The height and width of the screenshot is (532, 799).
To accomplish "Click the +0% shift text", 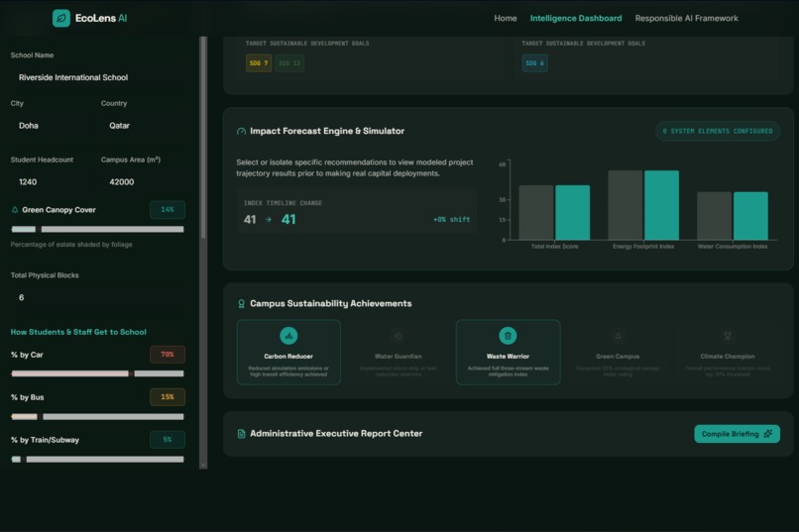I will pos(451,219).
